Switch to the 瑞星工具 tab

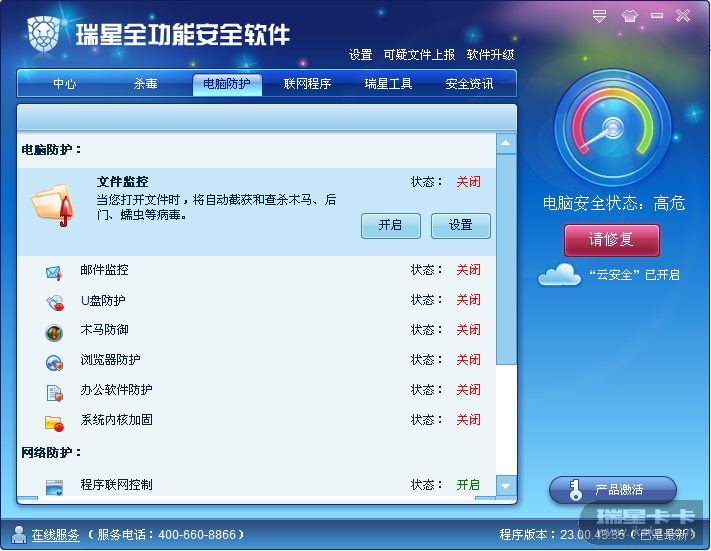coord(388,84)
